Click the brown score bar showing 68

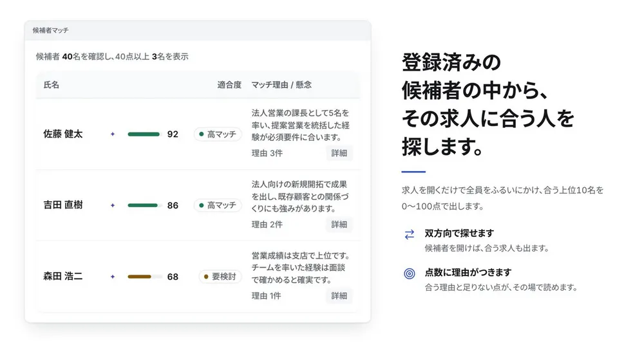coord(144,277)
